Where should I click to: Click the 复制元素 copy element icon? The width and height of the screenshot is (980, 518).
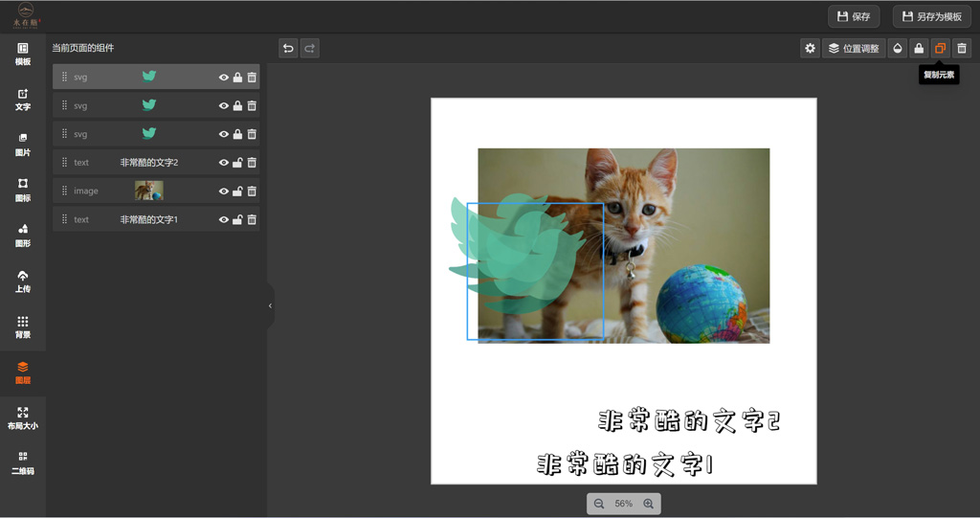(940, 48)
